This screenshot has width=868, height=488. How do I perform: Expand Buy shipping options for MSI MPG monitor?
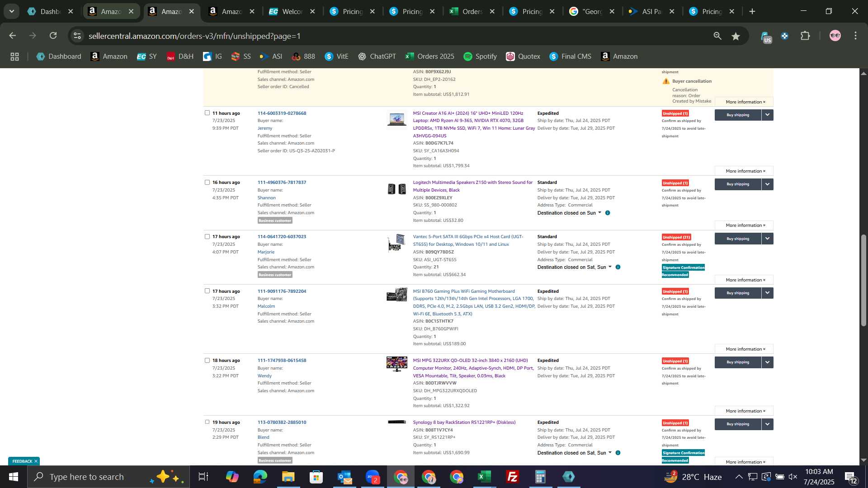(767, 362)
